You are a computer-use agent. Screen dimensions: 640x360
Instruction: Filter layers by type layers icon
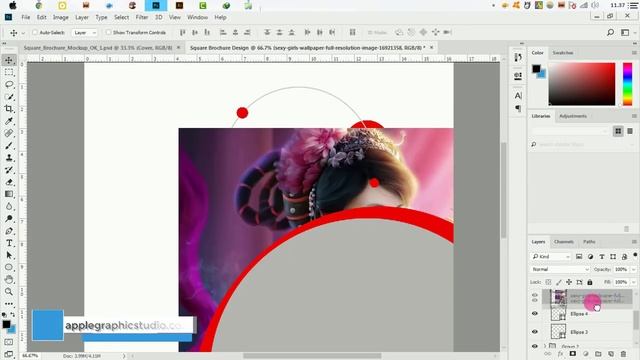coord(602,256)
